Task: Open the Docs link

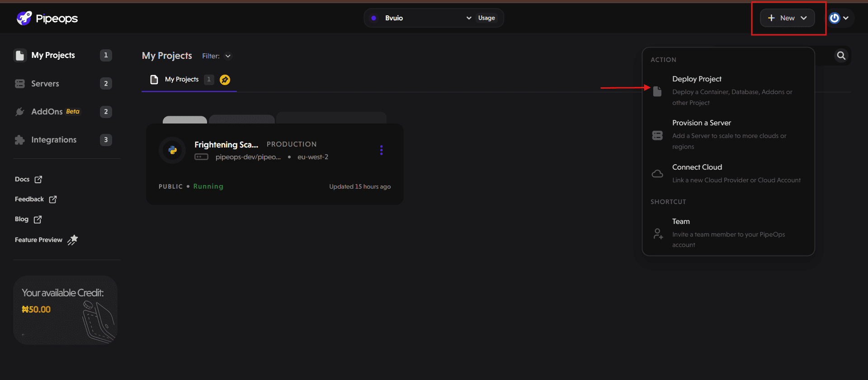Action: (x=22, y=180)
